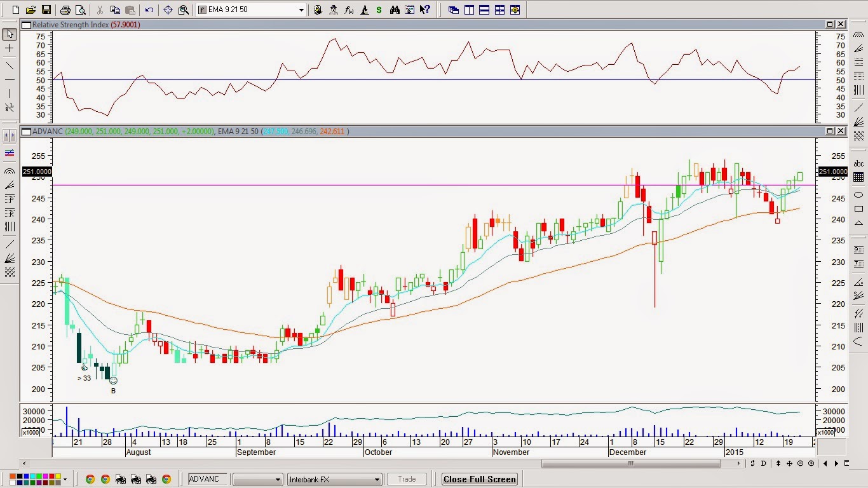
Task: Select the triangle drawing tool on the right
Action: point(858,224)
